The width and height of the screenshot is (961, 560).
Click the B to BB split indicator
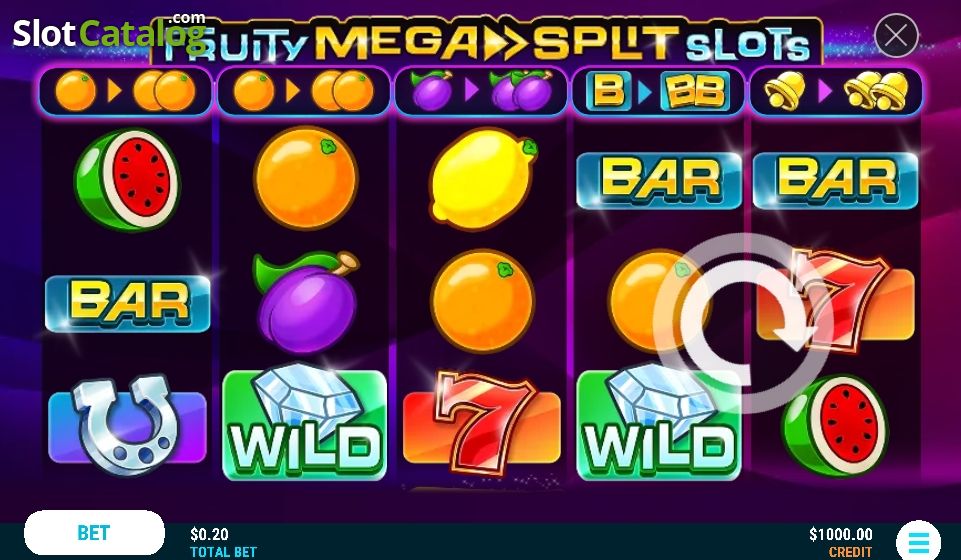point(658,91)
